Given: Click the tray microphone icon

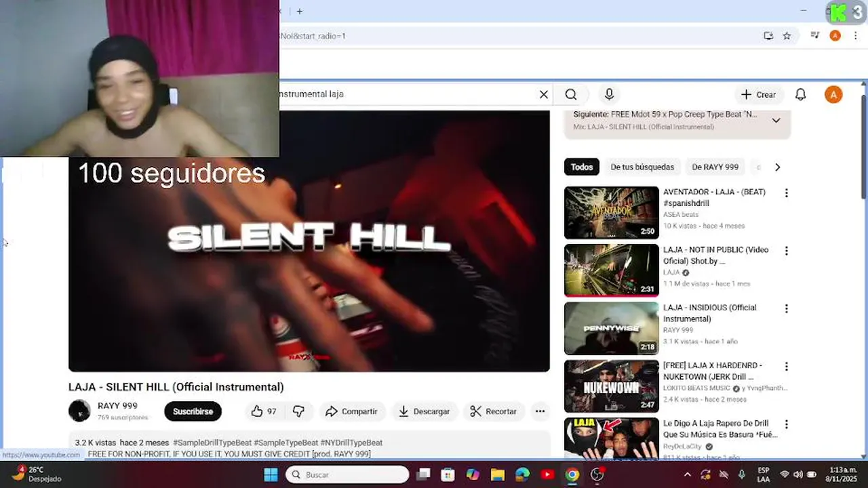Looking at the screenshot, I should coord(741,474).
